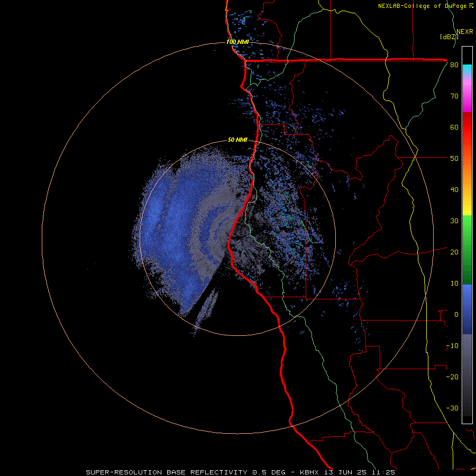Click the -30 value on the color scale

[452, 408]
